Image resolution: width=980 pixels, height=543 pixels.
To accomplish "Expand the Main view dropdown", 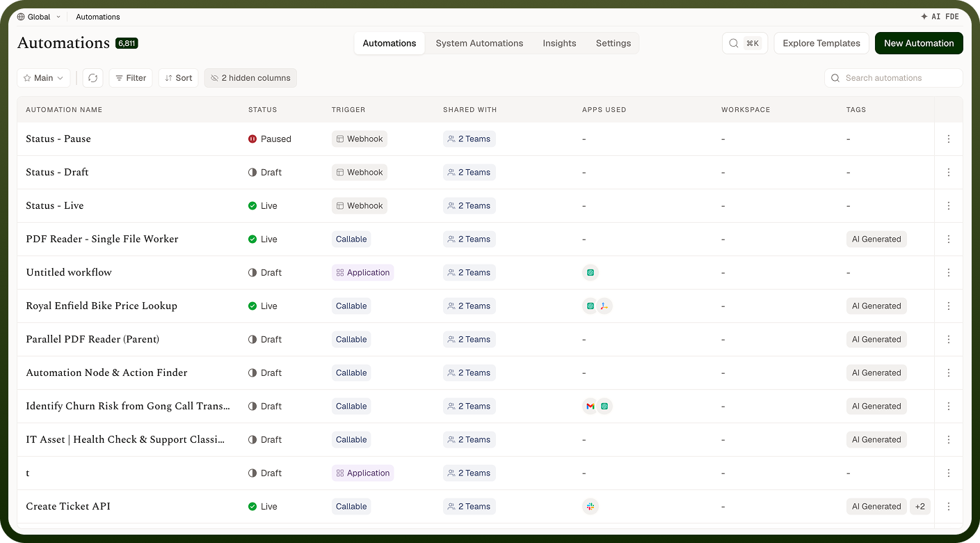I will pyautogui.click(x=44, y=78).
